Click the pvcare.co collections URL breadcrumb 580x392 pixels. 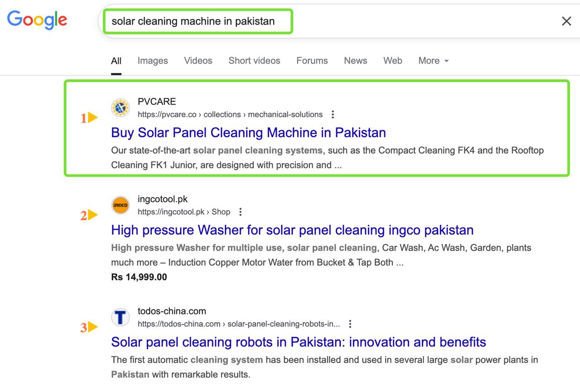230,115
